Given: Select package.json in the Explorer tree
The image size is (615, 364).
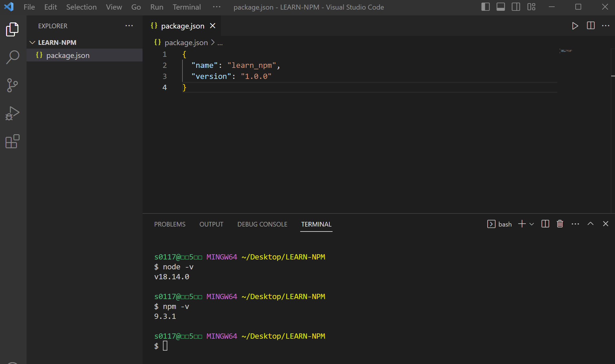Looking at the screenshot, I should tap(68, 55).
